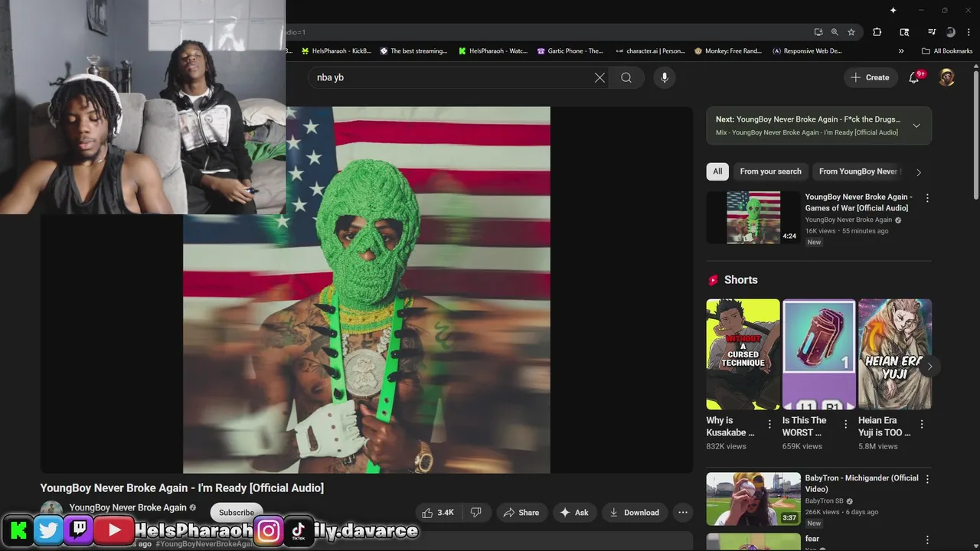Open Responsive Web Design bookmark

tap(808, 51)
